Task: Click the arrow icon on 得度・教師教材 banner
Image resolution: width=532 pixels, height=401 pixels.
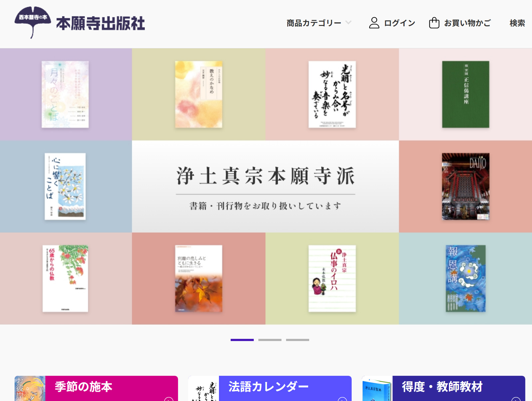Action: tap(516, 399)
